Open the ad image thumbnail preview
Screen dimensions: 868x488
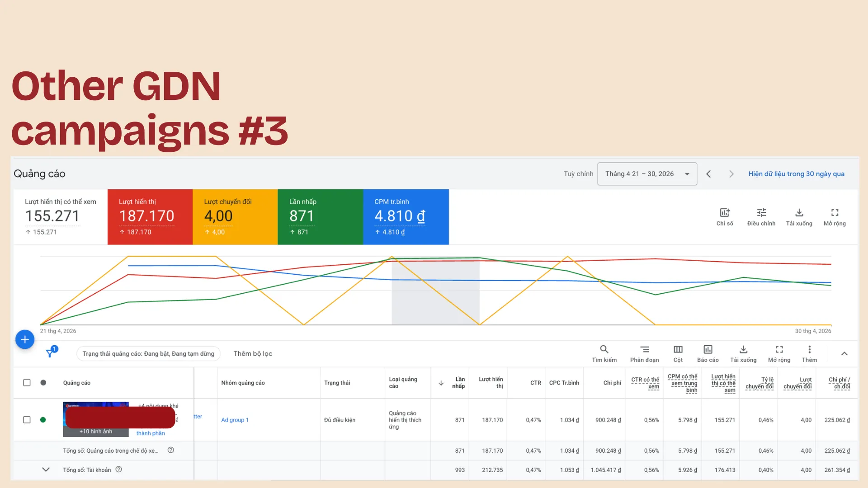pyautogui.click(x=96, y=419)
